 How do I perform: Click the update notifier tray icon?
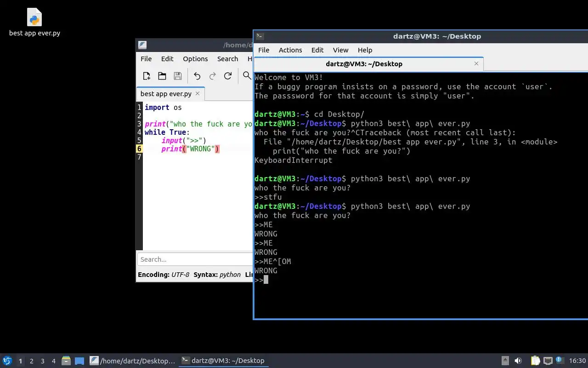click(x=560, y=360)
